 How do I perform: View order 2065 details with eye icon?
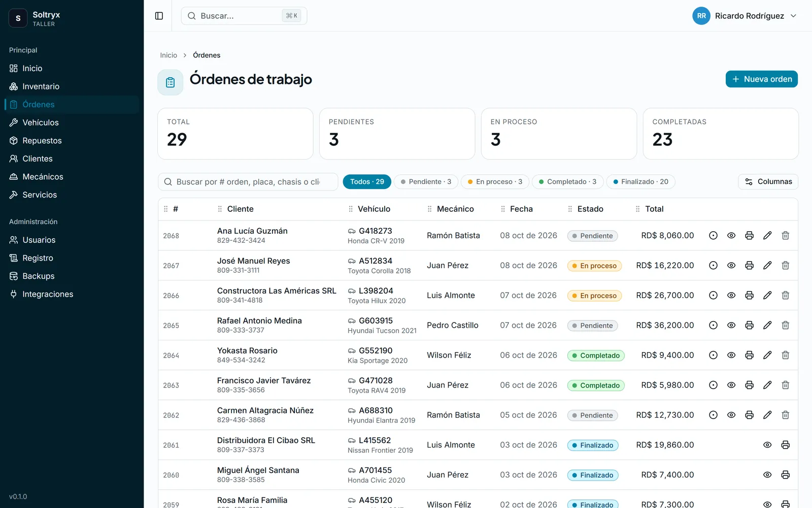coord(731,326)
